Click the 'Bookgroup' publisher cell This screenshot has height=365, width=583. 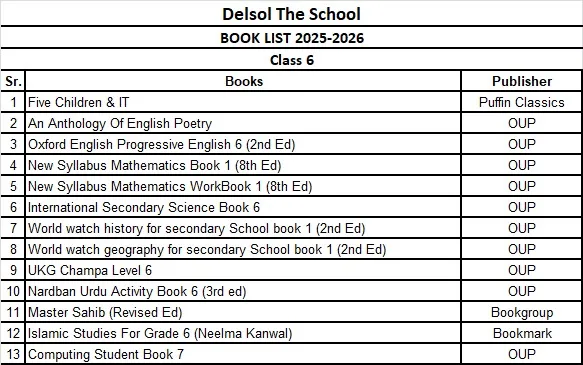click(x=522, y=312)
